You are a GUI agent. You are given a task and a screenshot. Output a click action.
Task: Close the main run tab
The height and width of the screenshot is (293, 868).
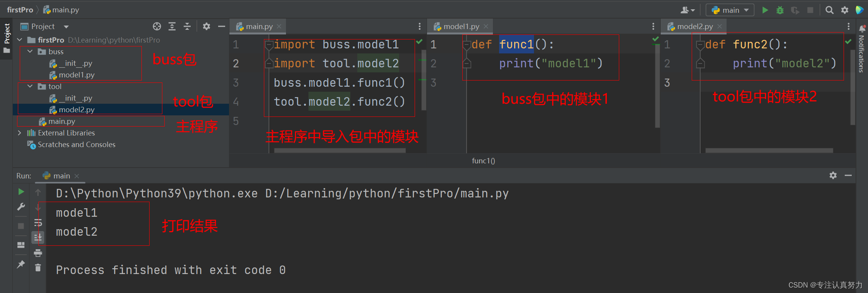point(77,176)
